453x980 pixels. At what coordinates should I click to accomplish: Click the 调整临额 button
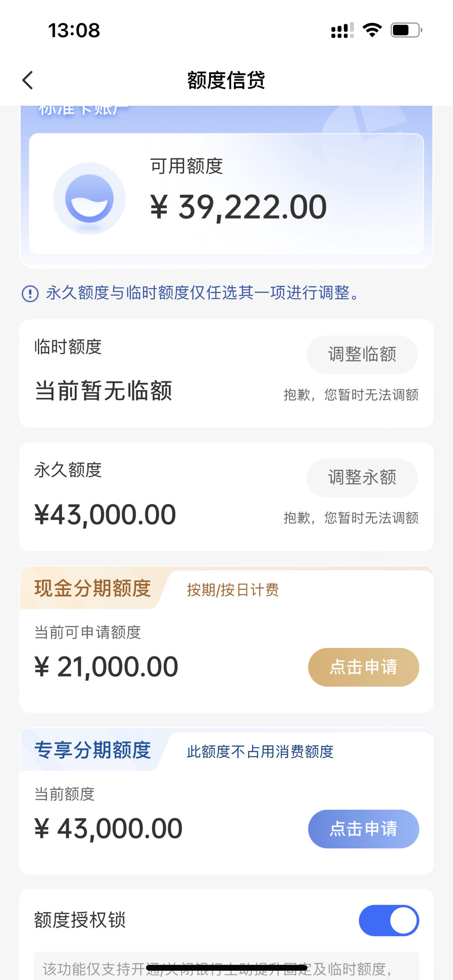(362, 354)
